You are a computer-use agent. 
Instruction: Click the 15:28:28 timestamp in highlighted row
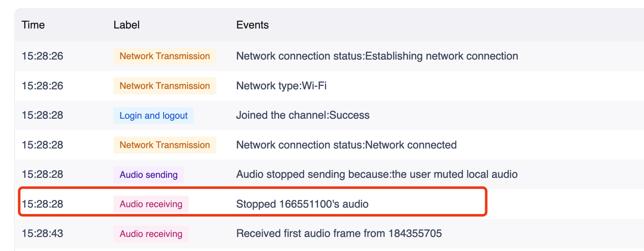[43, 204]
